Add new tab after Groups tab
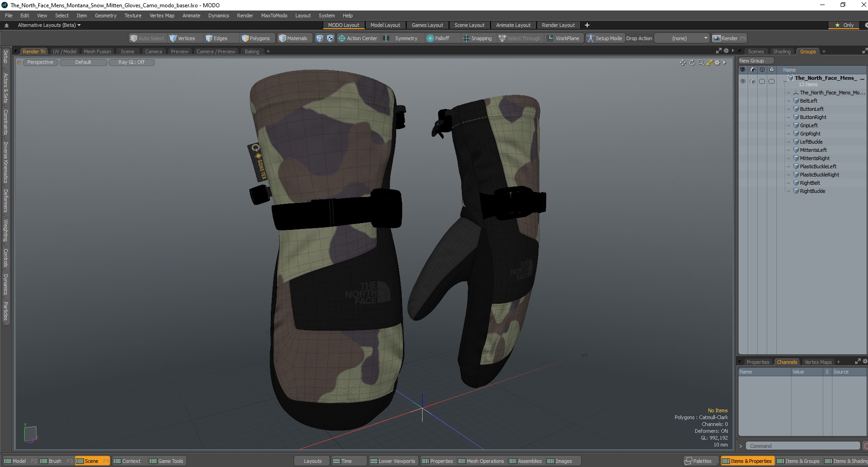 tap(824, 52)
